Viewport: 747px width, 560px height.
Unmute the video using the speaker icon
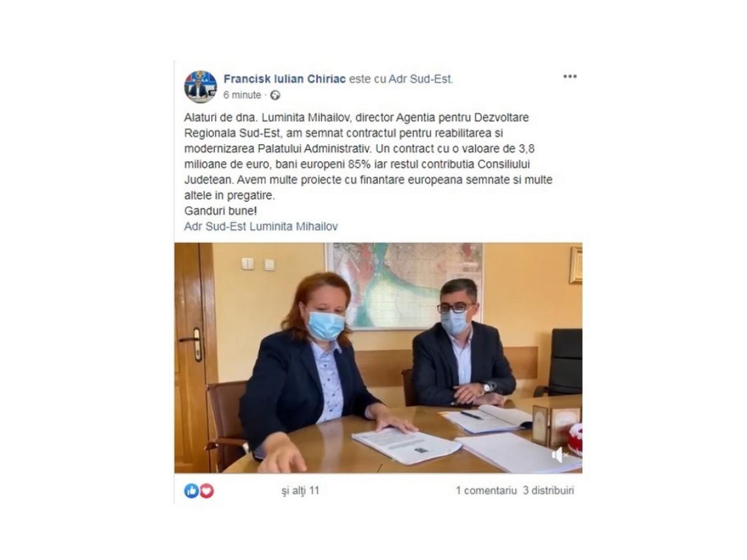coord(559,455)
